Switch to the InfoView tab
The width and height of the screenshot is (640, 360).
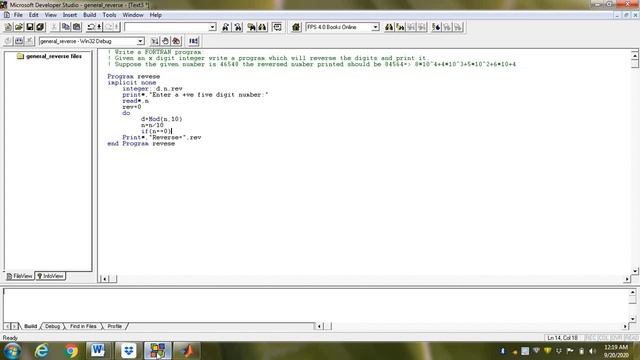pyautogui.click(x=51, y=276)
